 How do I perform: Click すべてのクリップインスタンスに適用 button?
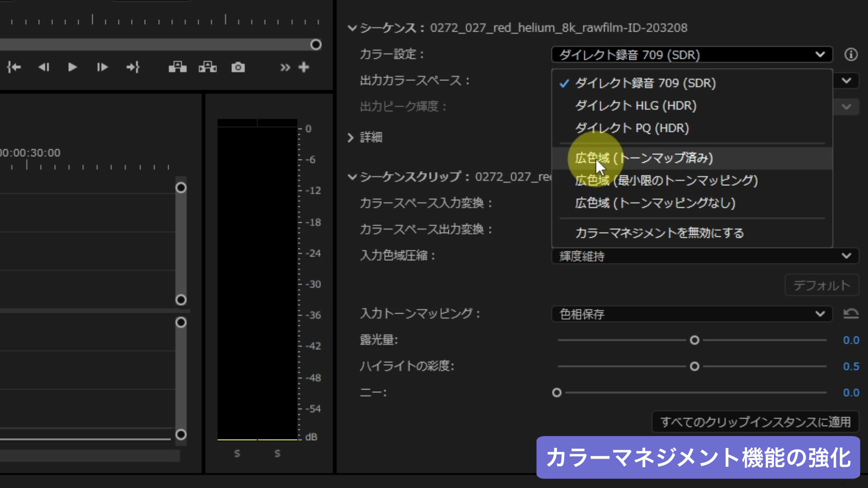[755, 422]
